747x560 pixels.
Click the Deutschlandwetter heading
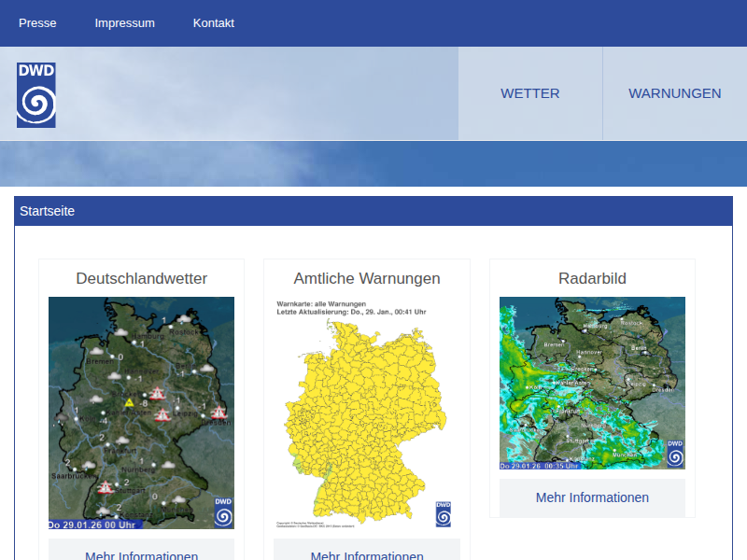142,278
